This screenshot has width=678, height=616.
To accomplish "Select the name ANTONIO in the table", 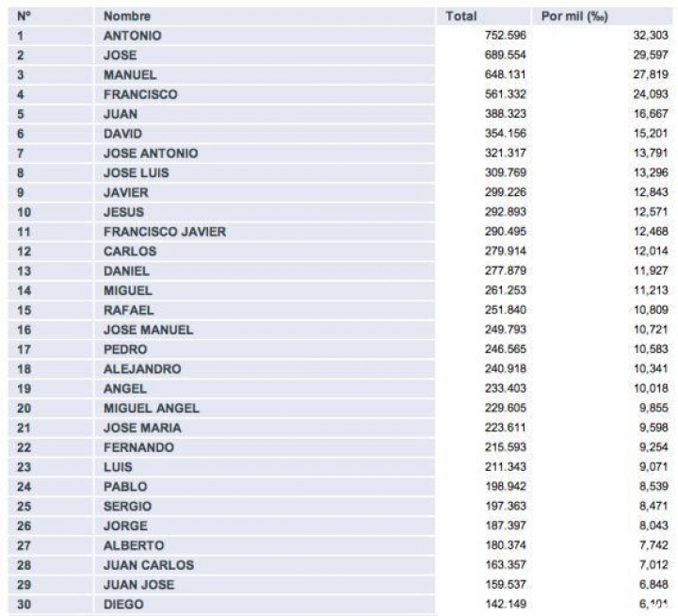I will [132, 36].
